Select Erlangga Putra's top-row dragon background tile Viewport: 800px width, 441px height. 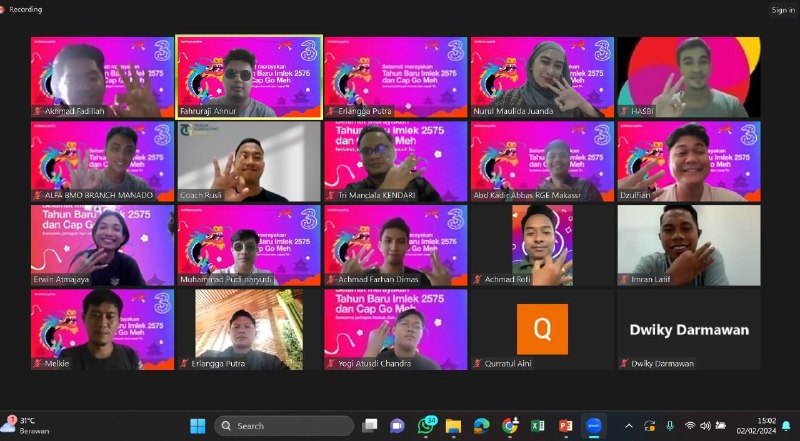pos(396,77)
